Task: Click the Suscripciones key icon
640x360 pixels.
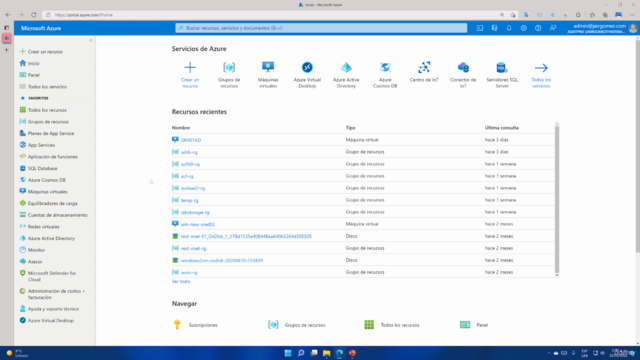Action: click(x=177, y=325)
